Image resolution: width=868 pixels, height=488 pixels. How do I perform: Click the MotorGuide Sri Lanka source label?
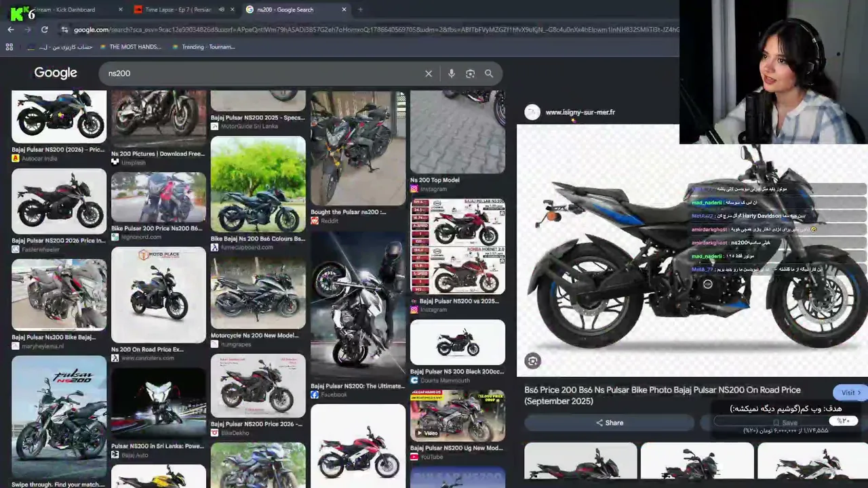click(250, 127)
